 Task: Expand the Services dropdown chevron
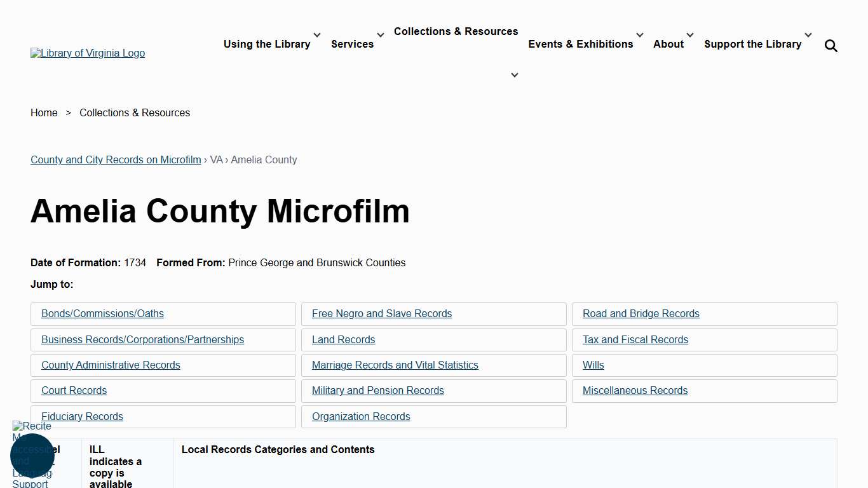pos(380,35)
